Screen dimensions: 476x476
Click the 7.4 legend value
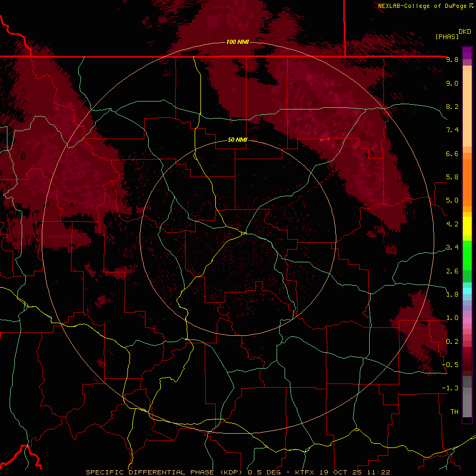(452, 130)
